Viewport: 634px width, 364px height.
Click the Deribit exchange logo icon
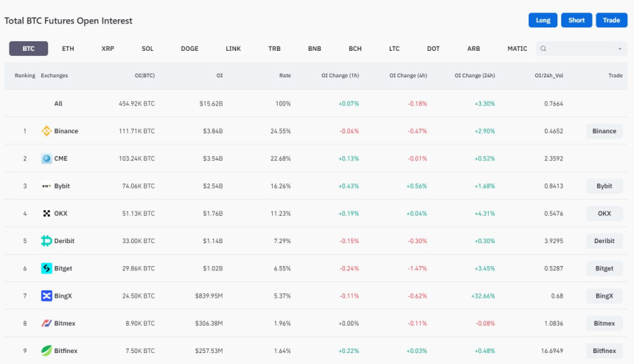pyautogui.click(x=46, y=241)
